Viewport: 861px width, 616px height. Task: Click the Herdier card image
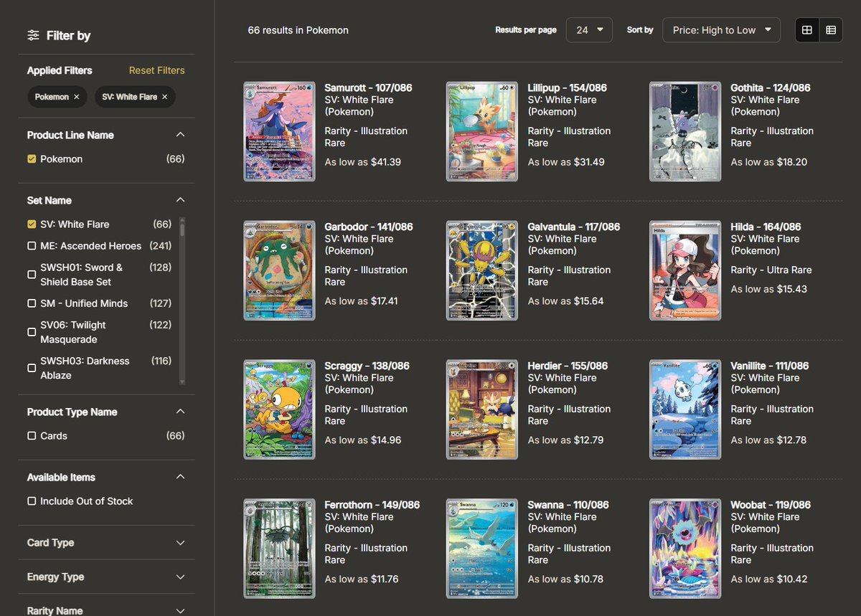pos(482,409)
